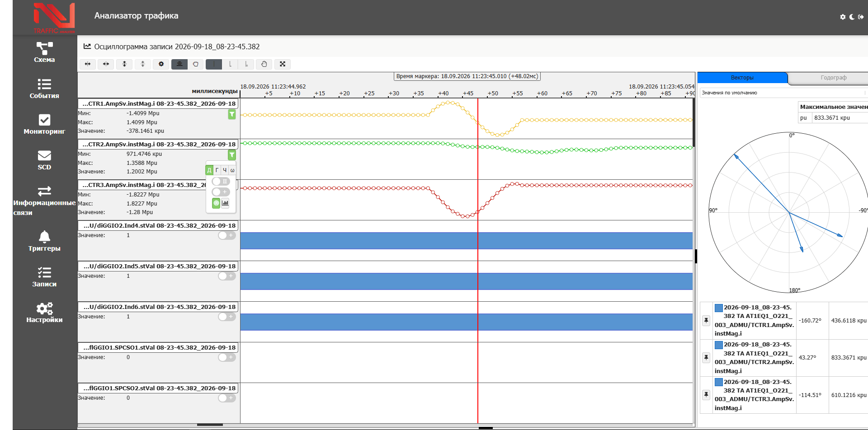Viewport: 868px width, 430px height.
Task: Click horizontal compress toolbar button
Action: (x=106, y=64)
